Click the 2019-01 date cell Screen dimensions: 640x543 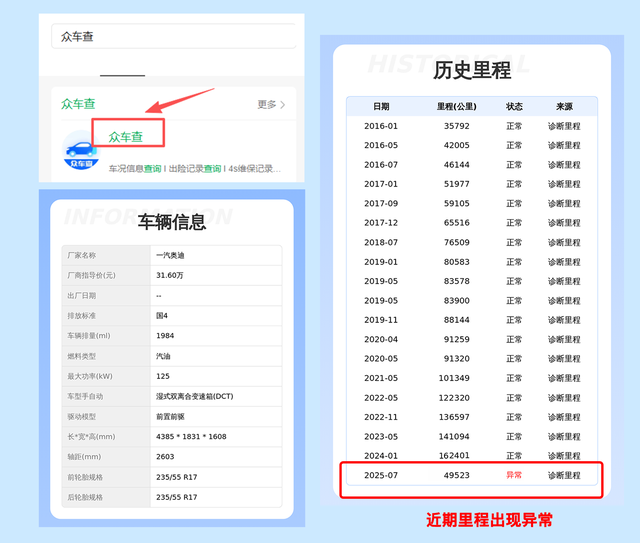[381, 262]
